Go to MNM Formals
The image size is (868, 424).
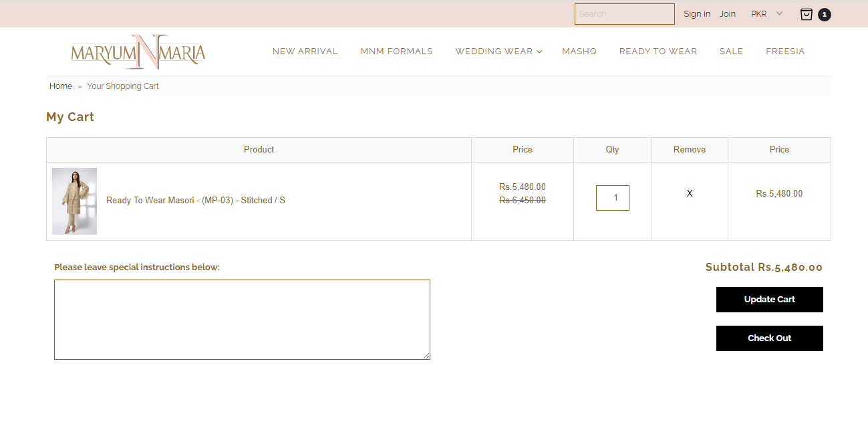pyautogui.click(x=396, y=51)
